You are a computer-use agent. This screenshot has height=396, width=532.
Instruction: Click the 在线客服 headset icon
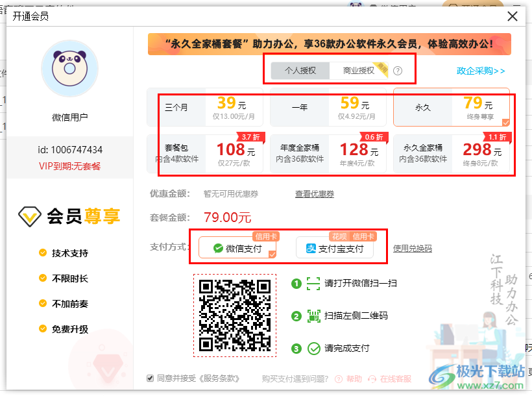click(x=372, y=378)
